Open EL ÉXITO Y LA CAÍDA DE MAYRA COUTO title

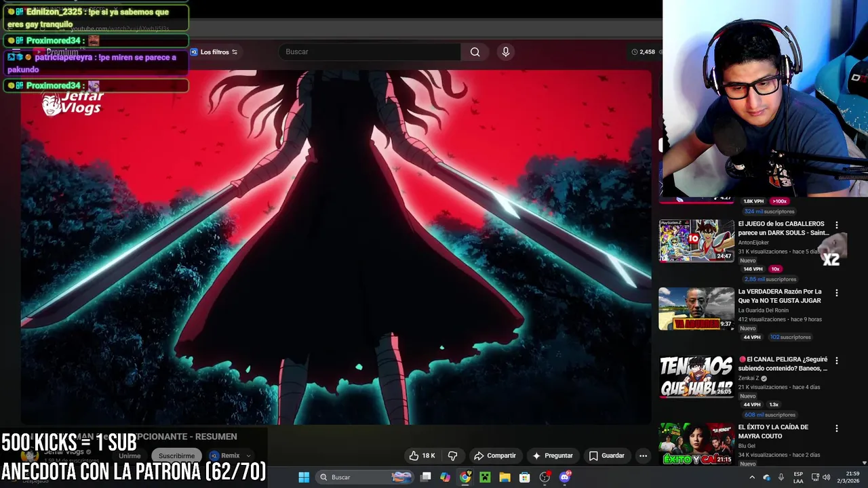click(773, 432)
